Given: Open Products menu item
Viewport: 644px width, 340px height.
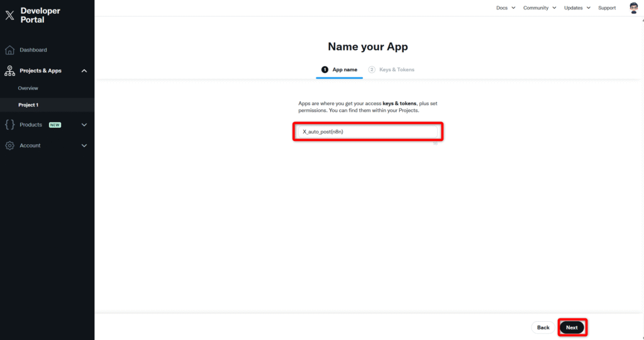Looking at the screenshot, I should click(x=31, y=125).
